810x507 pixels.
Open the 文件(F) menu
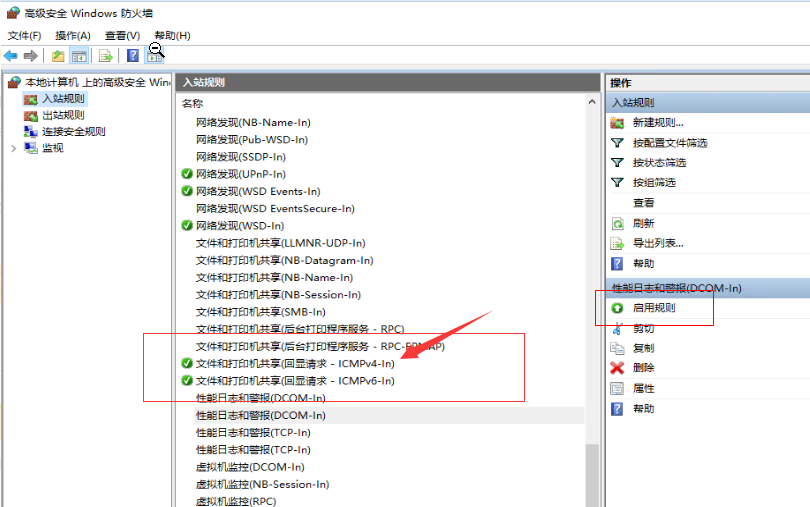click(24, 36)
